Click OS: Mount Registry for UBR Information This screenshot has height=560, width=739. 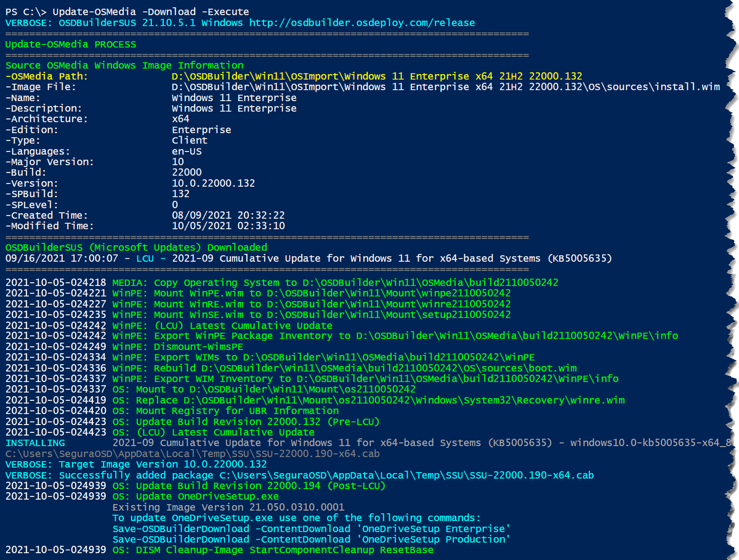coord(172,410)
